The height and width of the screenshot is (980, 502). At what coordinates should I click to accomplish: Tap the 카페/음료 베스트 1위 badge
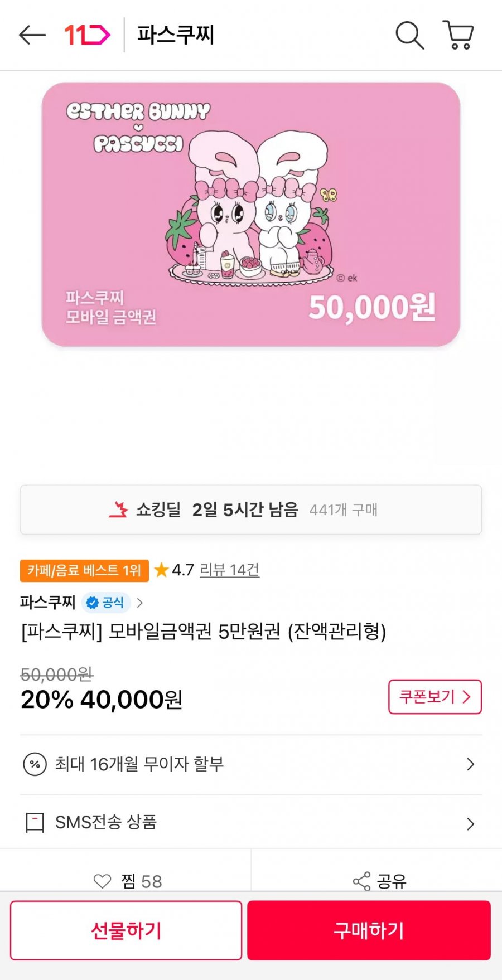click(x=84, y=570)
